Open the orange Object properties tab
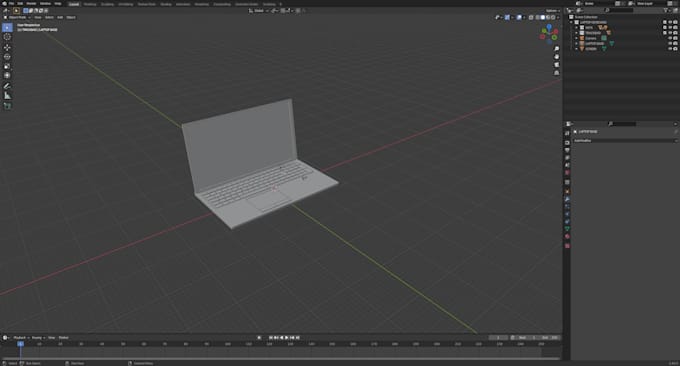Viewport: 680px width, 366px height. pos(567,191)
